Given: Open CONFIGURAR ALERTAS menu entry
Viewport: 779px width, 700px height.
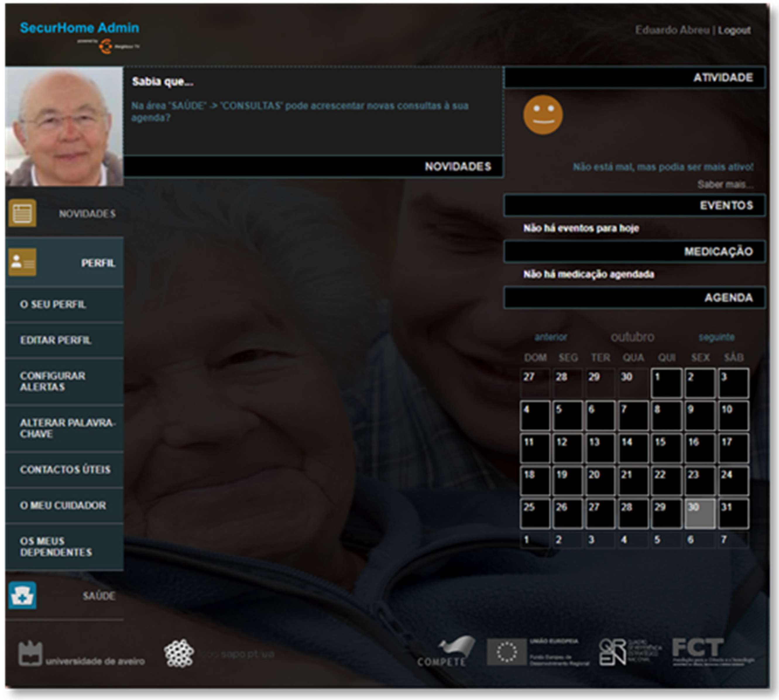Looking at the screenshot, I should point(53,381).
